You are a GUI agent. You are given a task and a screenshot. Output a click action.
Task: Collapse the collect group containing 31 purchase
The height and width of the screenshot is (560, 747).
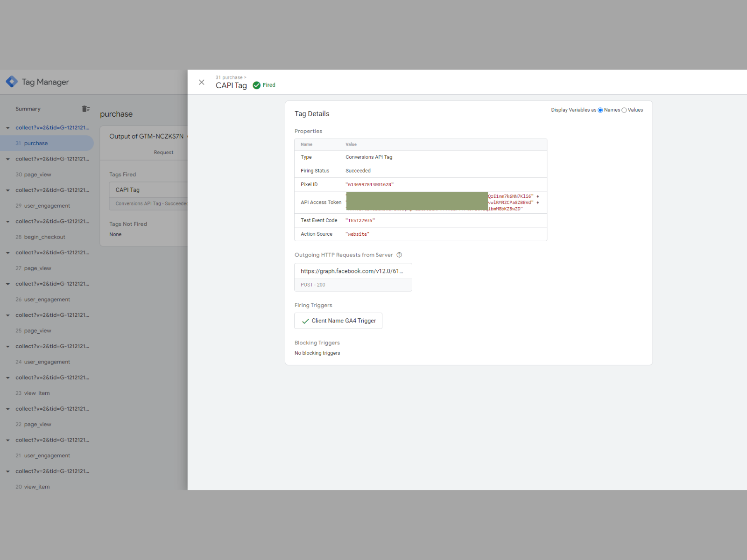tap(7, 127)
